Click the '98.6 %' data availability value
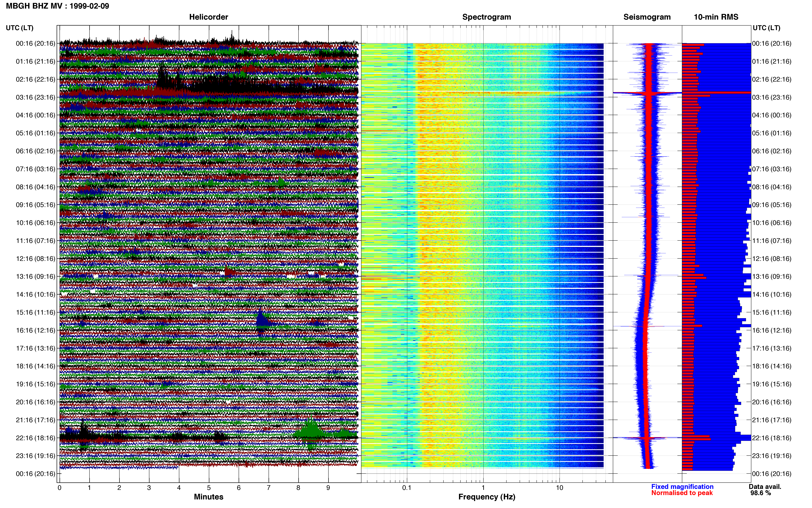Image resolution: width=812 pixels, height=508 pixels. pyautogui.click(x=761, y=493)
